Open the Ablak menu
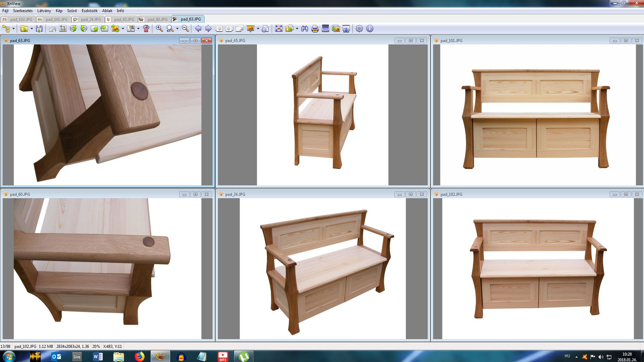The width and height of the screenshot is (644, 362). tap(107, 11)
